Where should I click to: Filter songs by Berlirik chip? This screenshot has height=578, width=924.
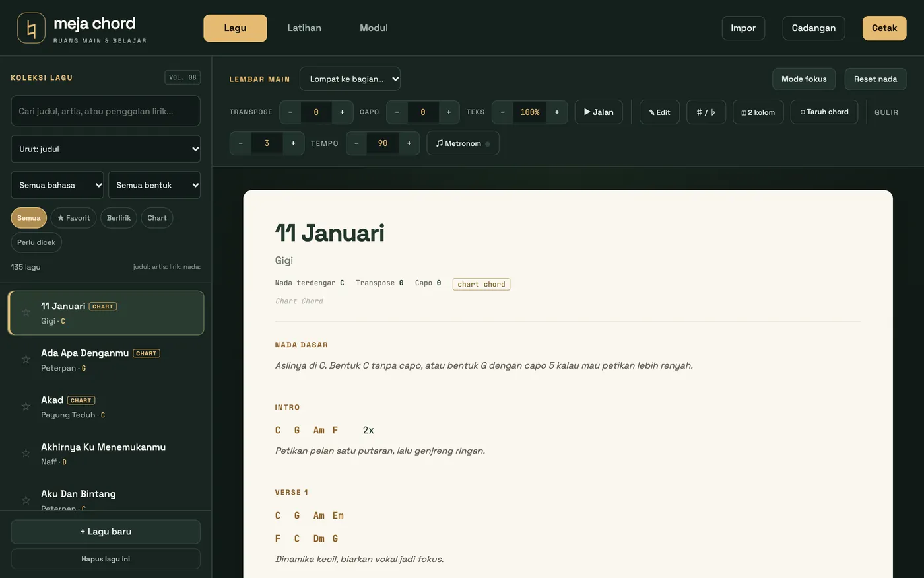point(119,218)
